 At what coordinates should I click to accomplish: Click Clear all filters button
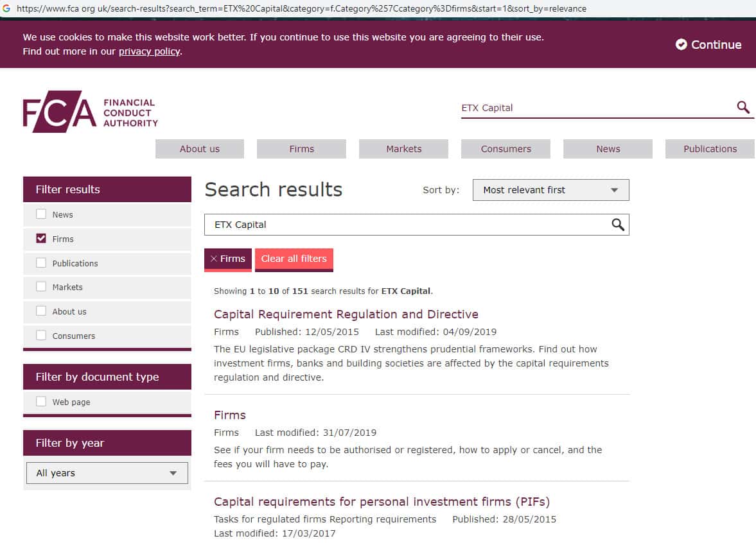(x=294, y=259)
